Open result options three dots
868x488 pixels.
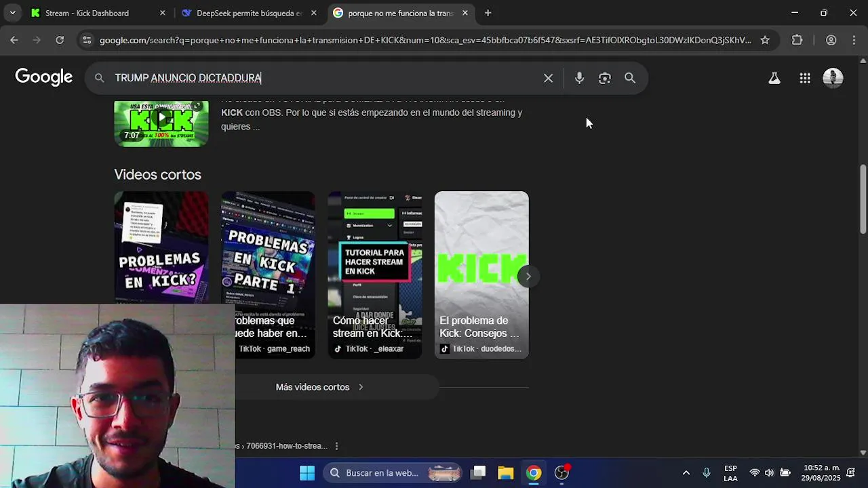(336, 446)
